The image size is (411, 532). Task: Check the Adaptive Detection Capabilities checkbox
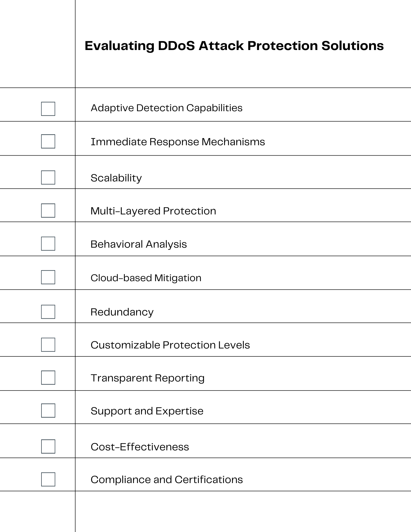pos(48,109)
